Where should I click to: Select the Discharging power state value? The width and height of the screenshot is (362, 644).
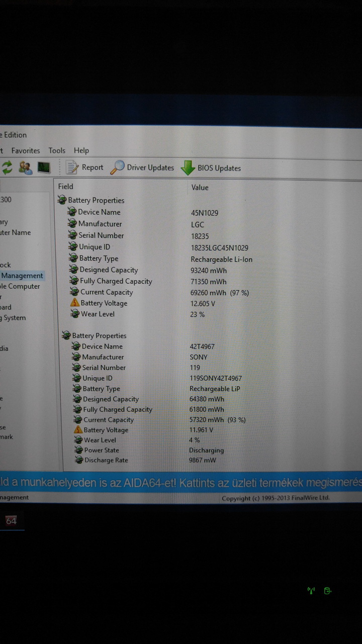click(207, 450)
